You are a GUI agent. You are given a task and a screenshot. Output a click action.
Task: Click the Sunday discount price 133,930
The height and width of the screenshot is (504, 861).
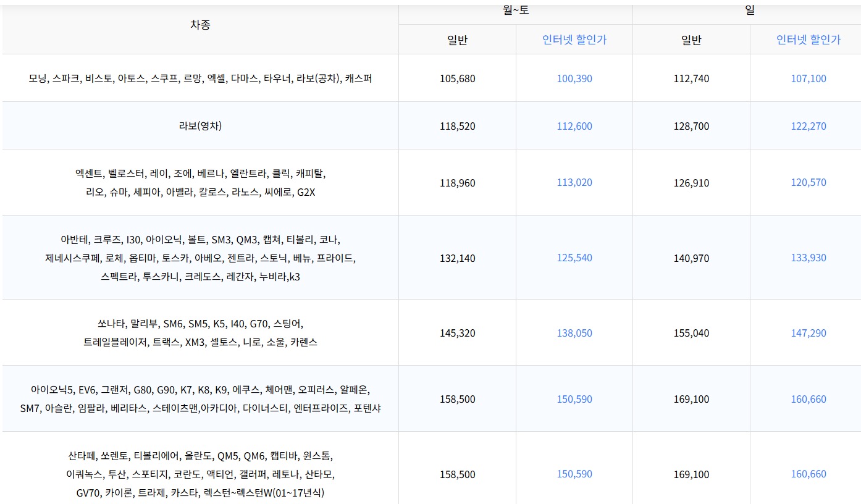point(808,258)
